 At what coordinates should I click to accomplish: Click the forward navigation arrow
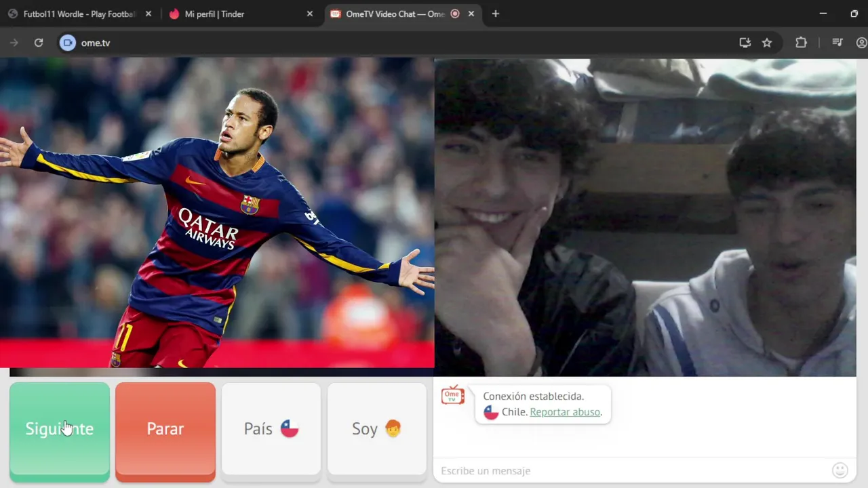click(x=14, y=43)
